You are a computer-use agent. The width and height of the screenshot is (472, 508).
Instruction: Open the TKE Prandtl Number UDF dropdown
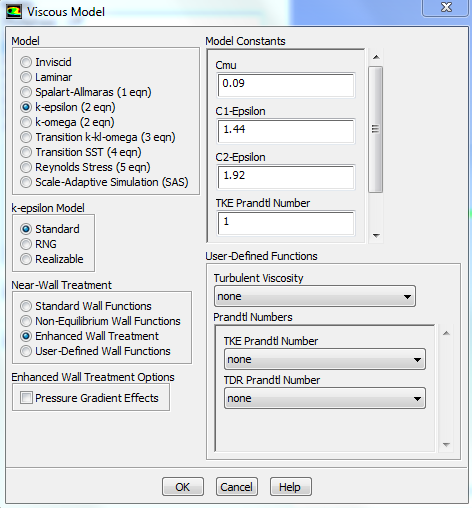click(325, 359)
